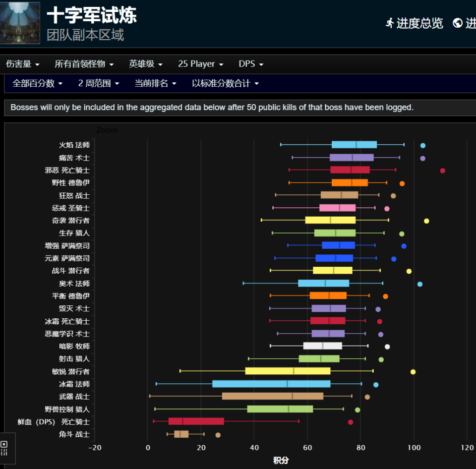The height and width of the screenshot is (469, 476).
Task: Select the 角斗 战士 row label
Action: click(74, 434)
